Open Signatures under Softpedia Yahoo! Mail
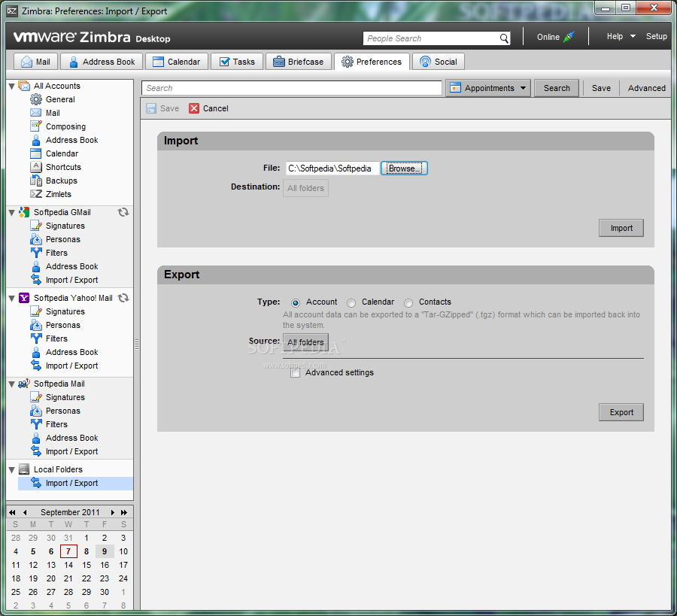677x616 pixels. coord(65,311)
